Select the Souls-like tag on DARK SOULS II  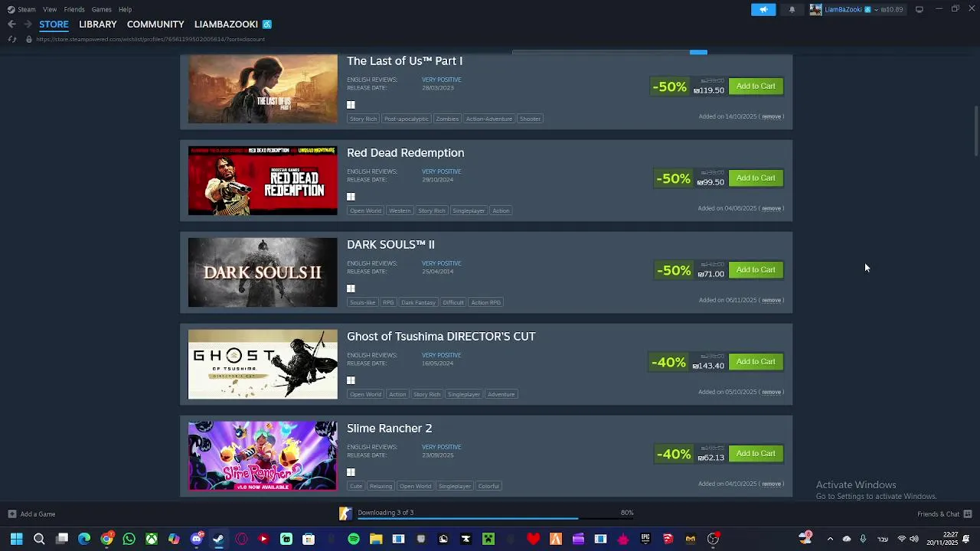362,302
